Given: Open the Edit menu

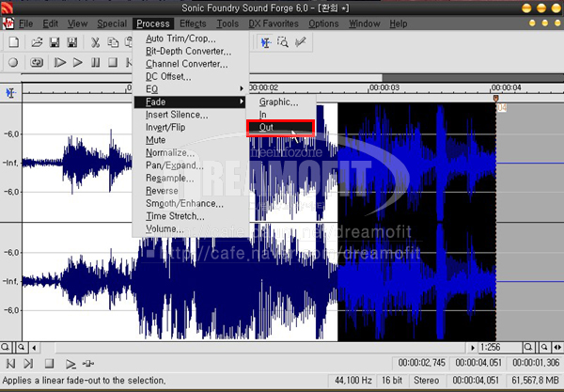Looking at the screenshot, I should click(51, 24).
